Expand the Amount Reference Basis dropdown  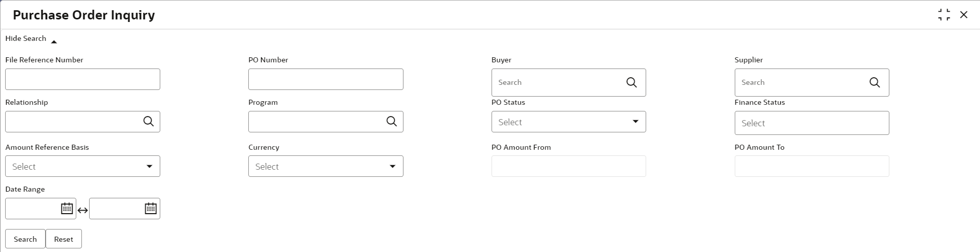click(x=82, y=166)
